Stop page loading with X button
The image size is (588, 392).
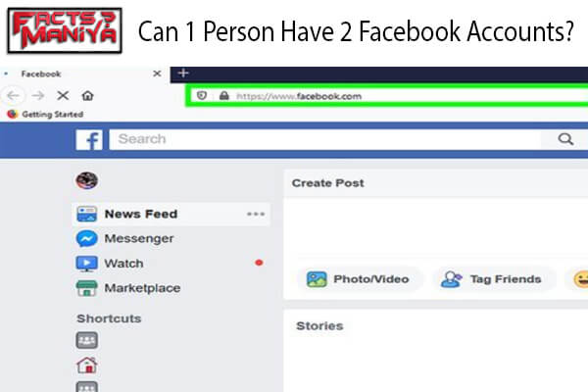(63, 96)
